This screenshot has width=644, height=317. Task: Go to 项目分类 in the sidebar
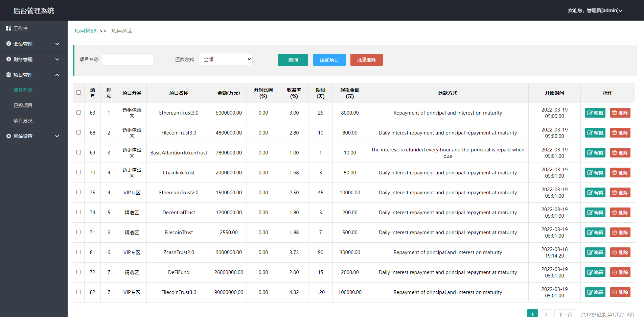point(23,121)
